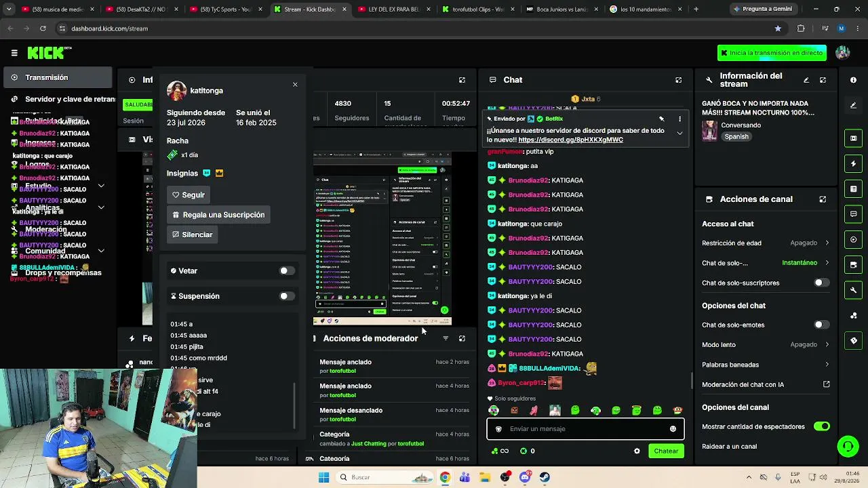
Task: Filter the Acciones de moderador list
Action: click(x=446, y=338)
